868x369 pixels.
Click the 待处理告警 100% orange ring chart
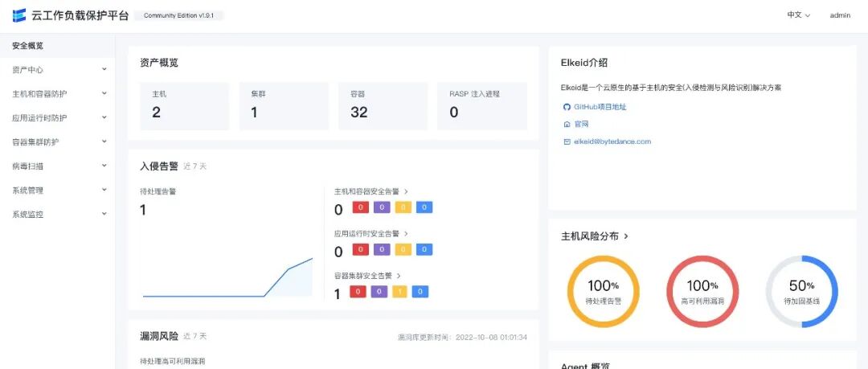point(604,292)
